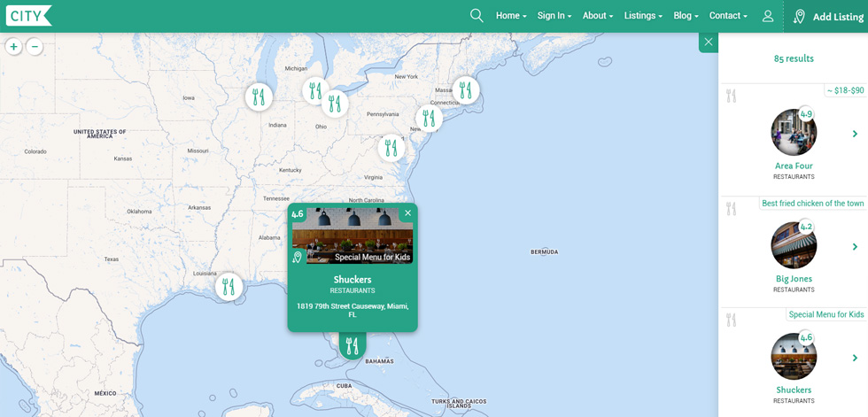Click RESTAURANTS label under Big Jones
Image resolution: width=868 pixels, height=417 pixels.
794,290
